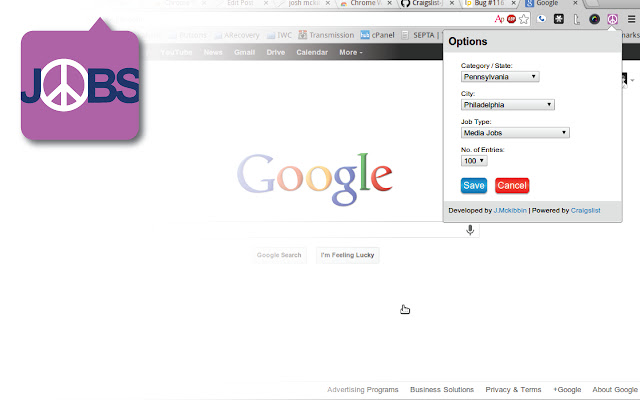Close the Google tab

(575, 3)
